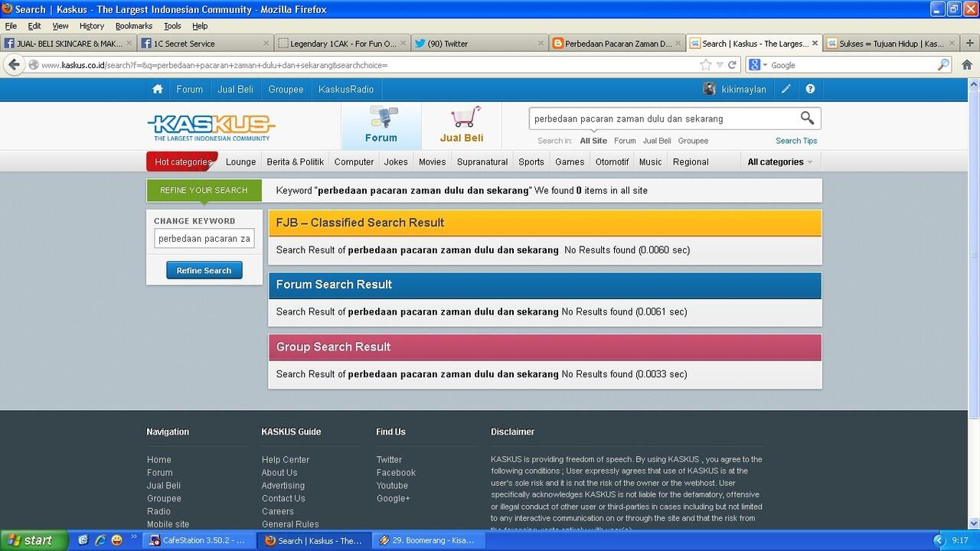
Task: Click the smiley quick launch icon
Action: coord(116,540)
